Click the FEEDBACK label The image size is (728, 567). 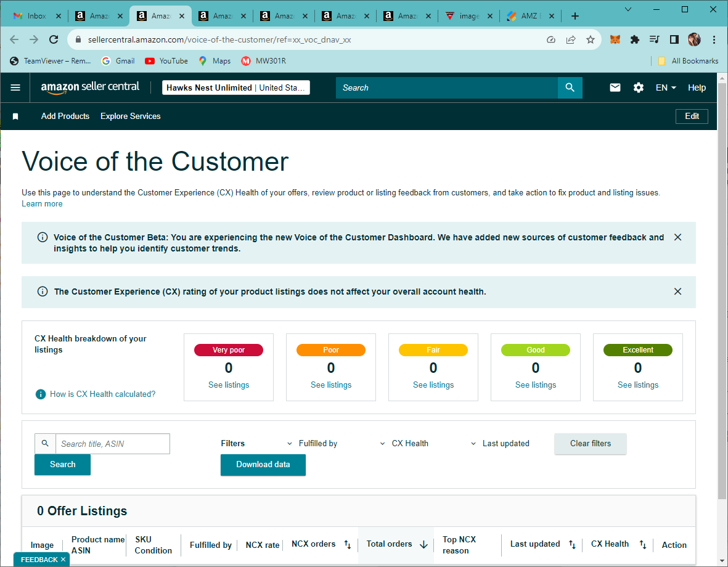[x=39, y=560]
